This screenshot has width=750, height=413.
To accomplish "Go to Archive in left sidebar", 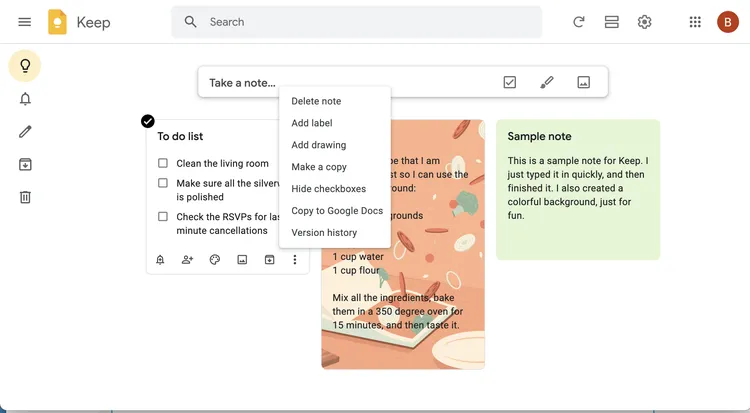I will (x=25, y=164).
